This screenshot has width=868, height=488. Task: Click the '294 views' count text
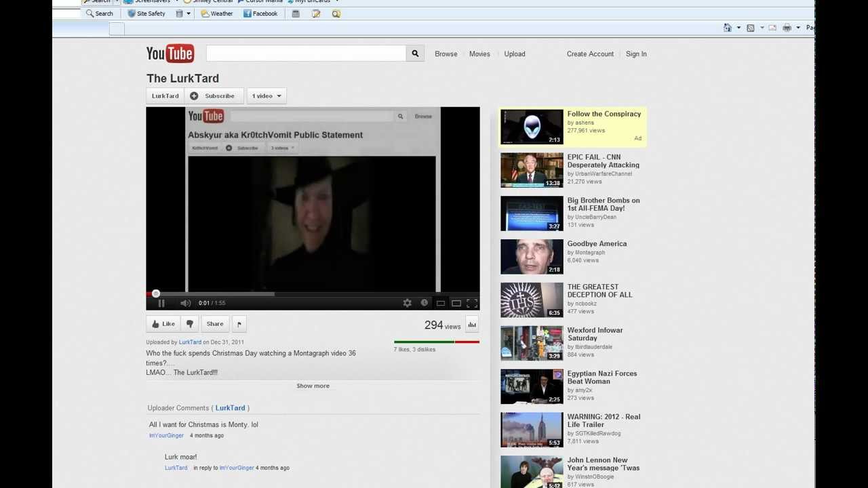coord(442,325)
